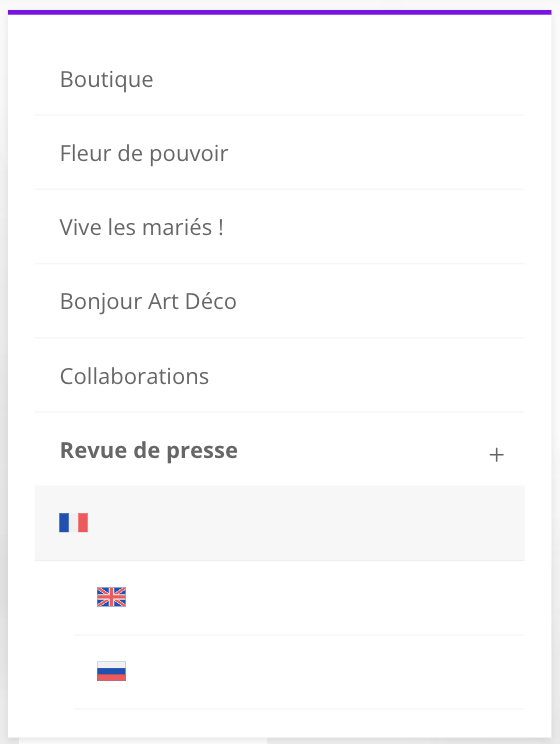Click the purple bar atop the menu
Screen dimensions: 560x744
280,12
